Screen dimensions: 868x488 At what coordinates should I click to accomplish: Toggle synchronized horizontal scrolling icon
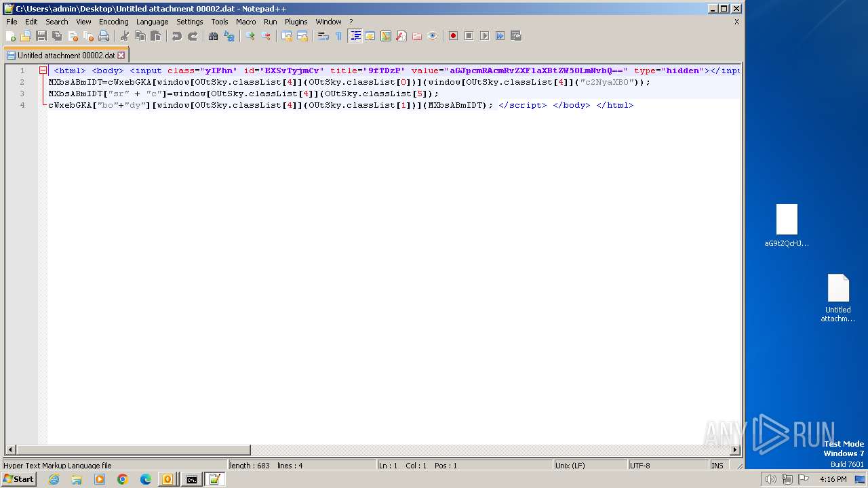[x=302, y=36]
